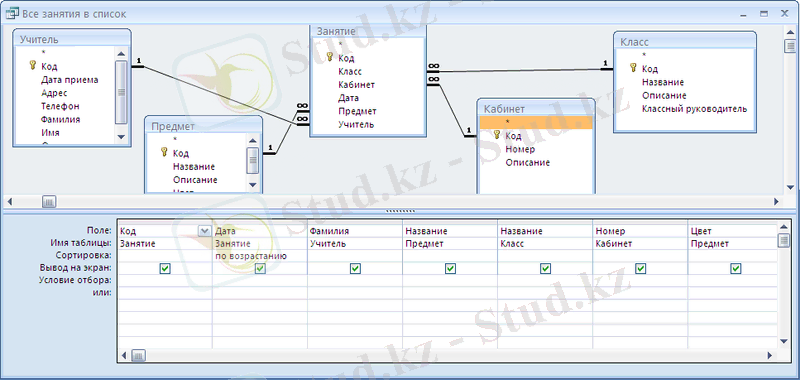This screenshot has height=380, width=800.
Task: Disable display checkbox under Цвет column
Action: point(735,268)
